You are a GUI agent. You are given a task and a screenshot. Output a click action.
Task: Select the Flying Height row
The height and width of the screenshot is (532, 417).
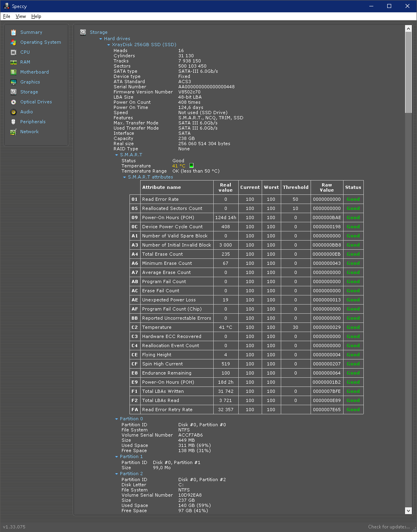(247, 355)
